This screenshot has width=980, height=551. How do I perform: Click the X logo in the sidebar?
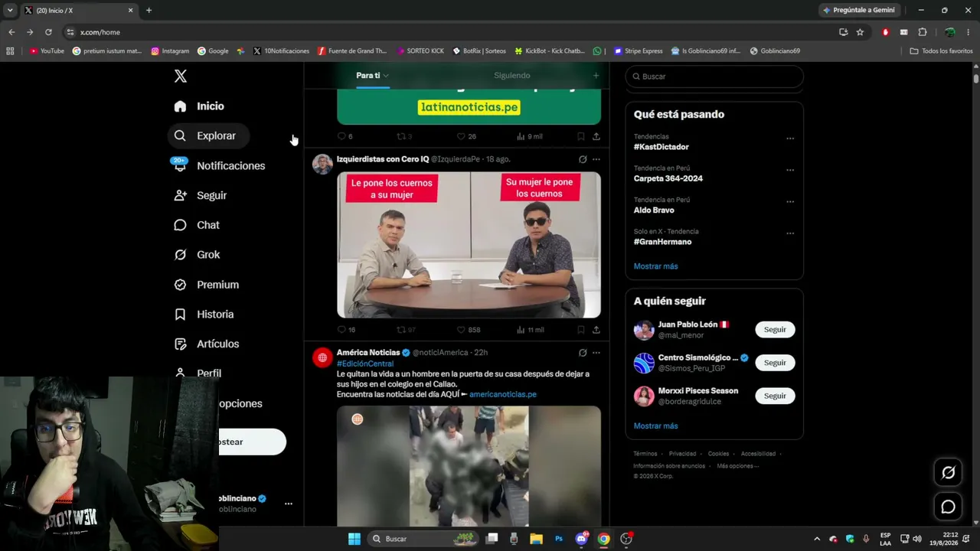click(x=180, y=76)
